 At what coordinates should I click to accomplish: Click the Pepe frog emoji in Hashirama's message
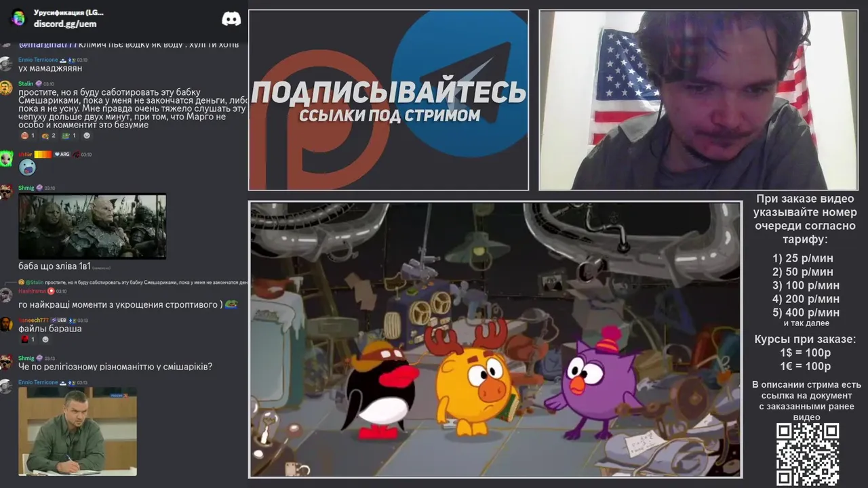click(231, 304)
